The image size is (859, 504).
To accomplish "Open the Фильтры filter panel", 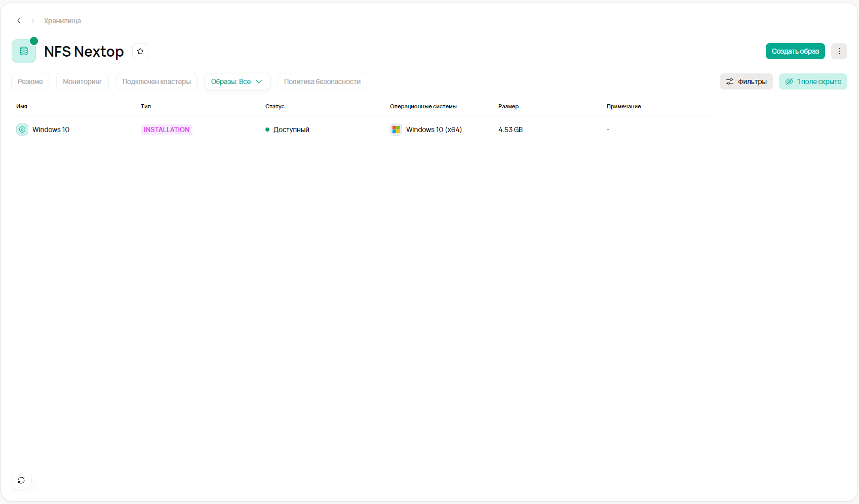I will (x=746, y=81).
